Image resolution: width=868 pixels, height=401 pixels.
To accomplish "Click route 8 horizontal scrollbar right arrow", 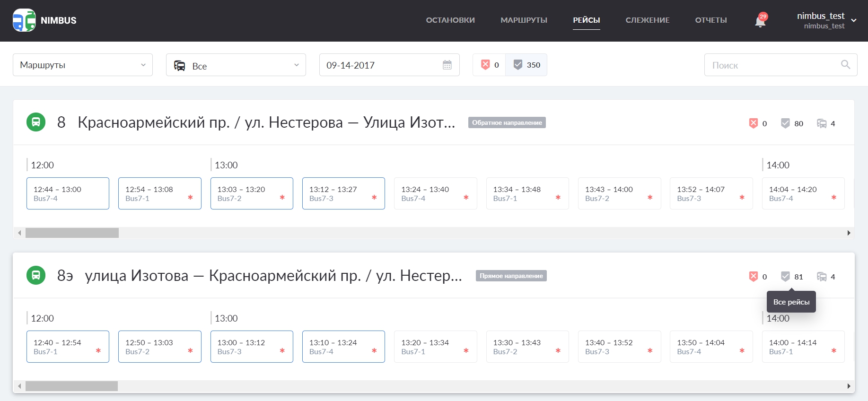I will (849, 233).
